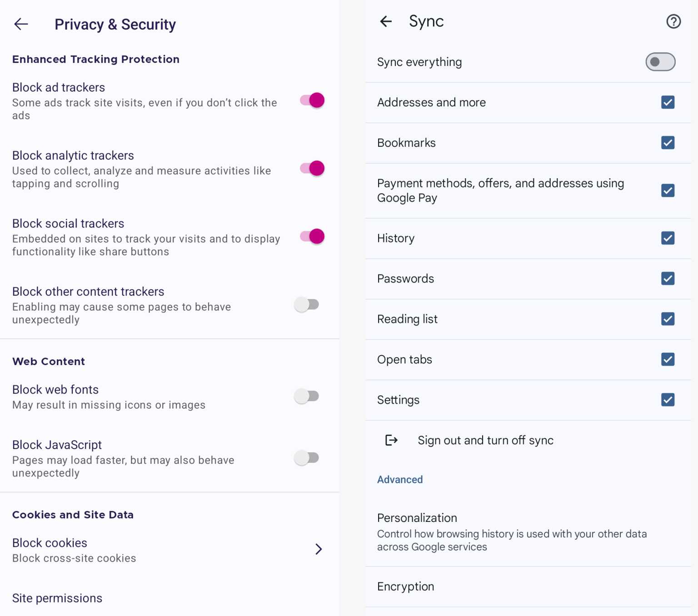The image size is (698, 616).
Task: Go back from the Privacy & Security page
Action: (21, 24)
